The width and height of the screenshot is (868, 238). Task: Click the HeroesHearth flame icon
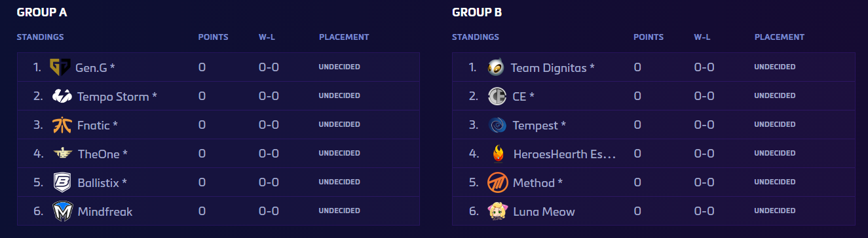click(498, 154)
